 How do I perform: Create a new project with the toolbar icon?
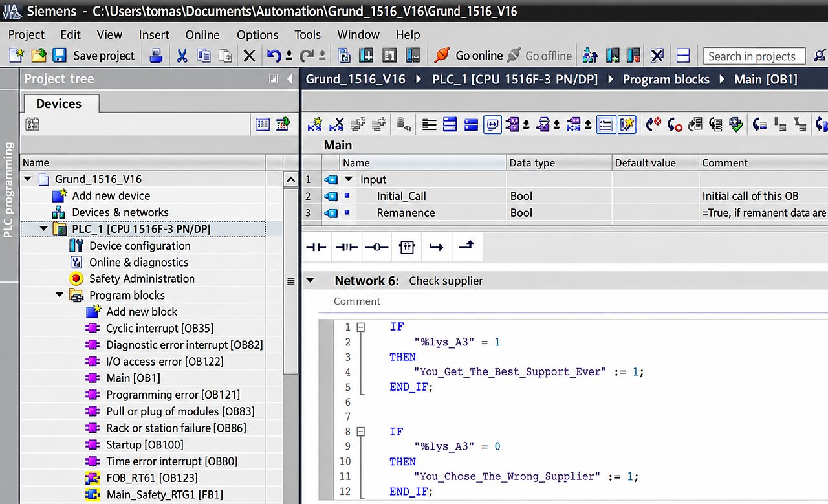(x=16, y=56)
